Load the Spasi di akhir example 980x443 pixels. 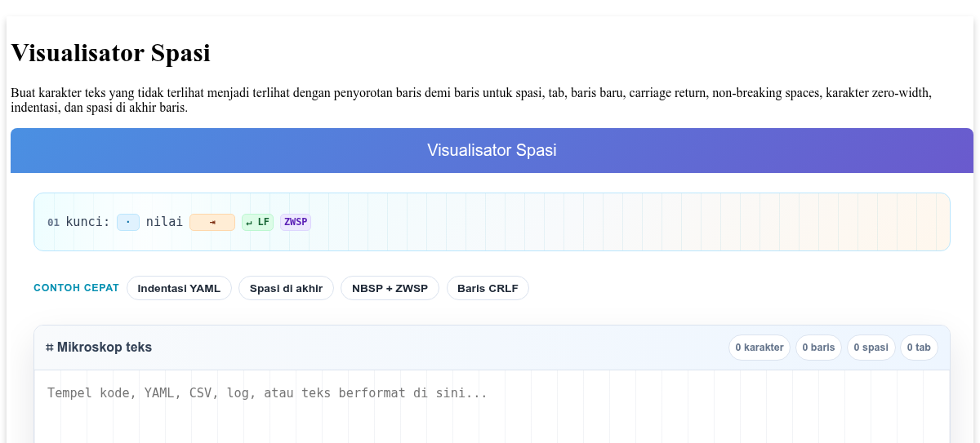tap(286, 288)
